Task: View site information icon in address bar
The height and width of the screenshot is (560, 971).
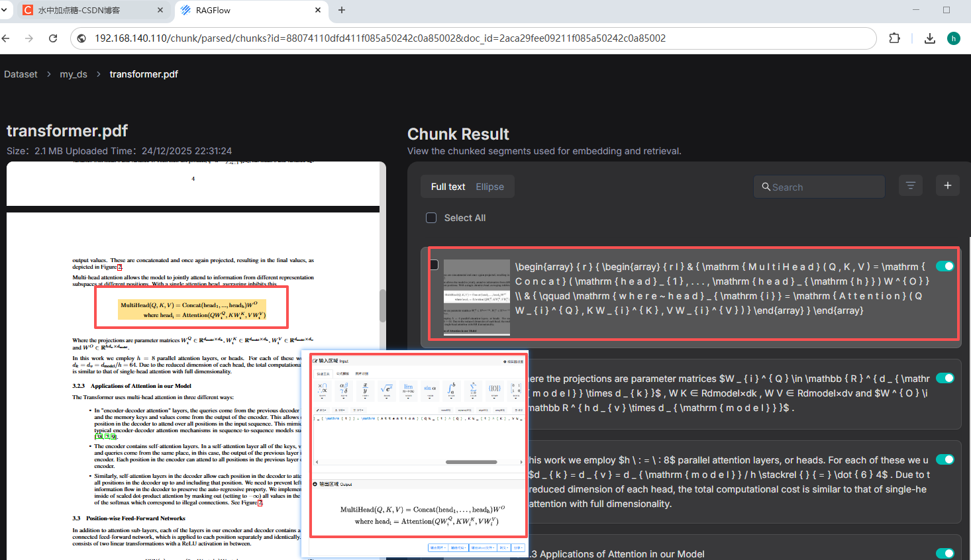Action: (x=82, y=38)
